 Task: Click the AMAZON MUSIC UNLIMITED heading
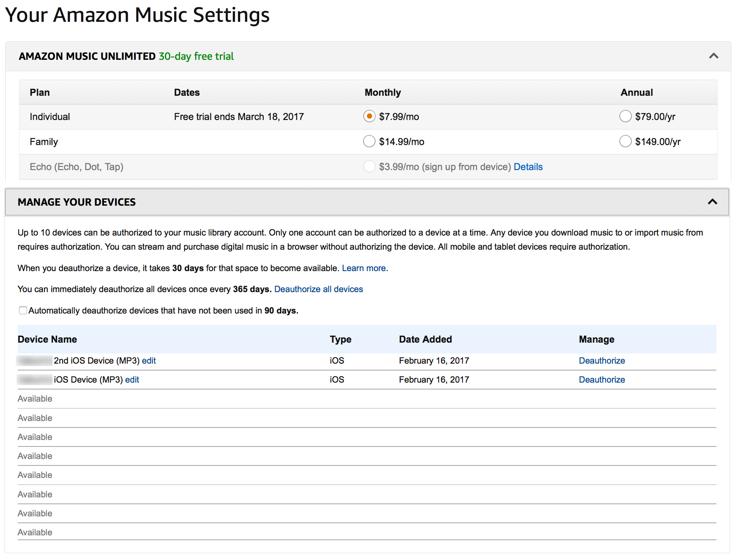point(87,56)
